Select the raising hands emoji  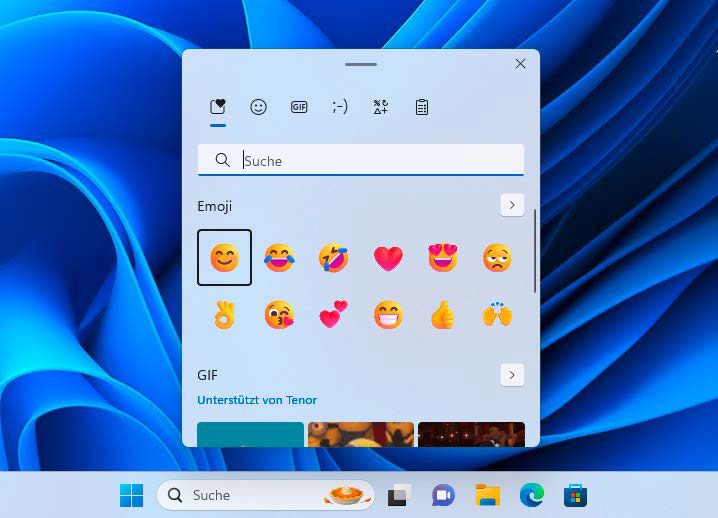pos(497,314)
